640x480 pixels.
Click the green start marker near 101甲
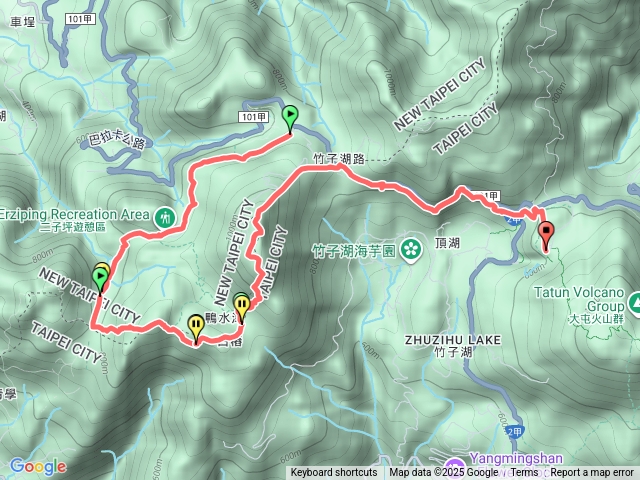(290, 118)
